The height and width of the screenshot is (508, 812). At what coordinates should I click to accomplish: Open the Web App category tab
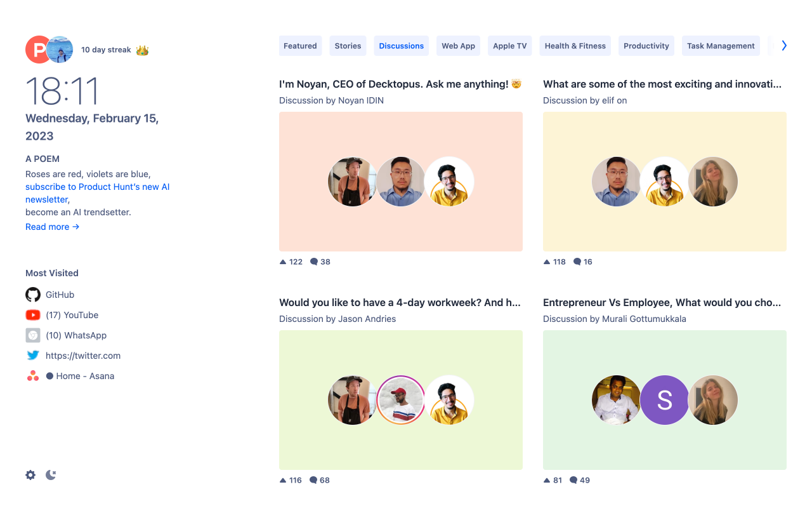click(459, 46)
